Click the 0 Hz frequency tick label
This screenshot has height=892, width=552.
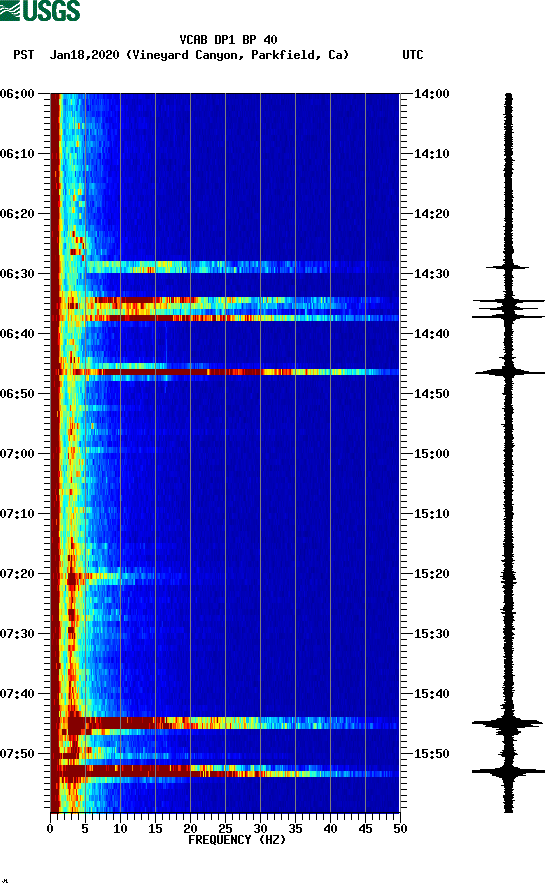(x=50, y=829)
